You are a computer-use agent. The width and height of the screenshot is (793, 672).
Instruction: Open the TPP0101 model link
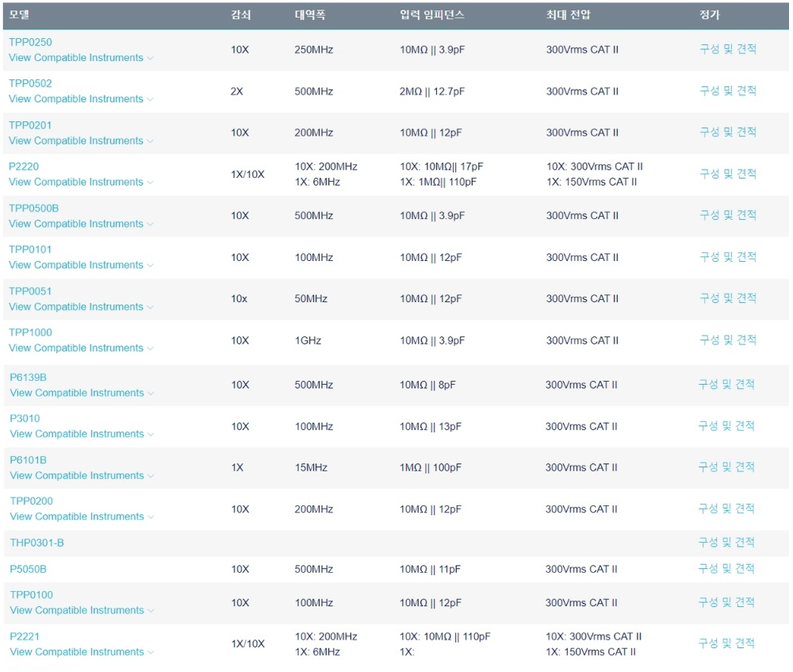click(x=30, y=249)
